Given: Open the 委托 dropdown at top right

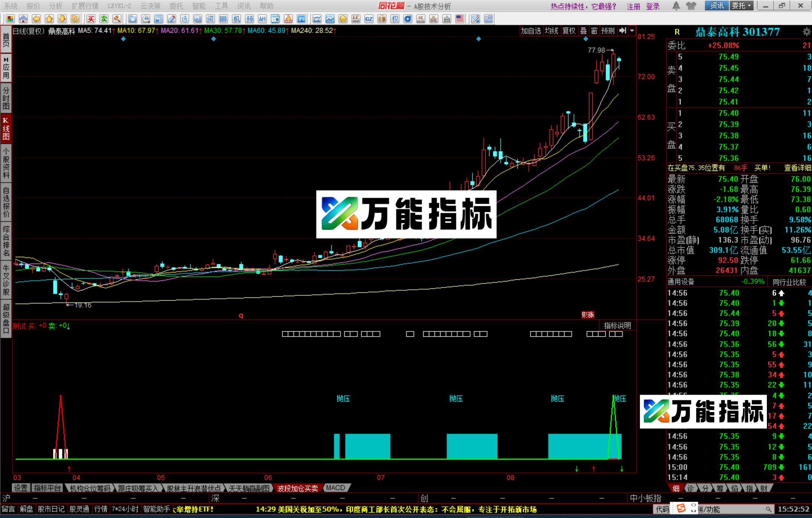Looking at the screenshot, I should point(741,6).
